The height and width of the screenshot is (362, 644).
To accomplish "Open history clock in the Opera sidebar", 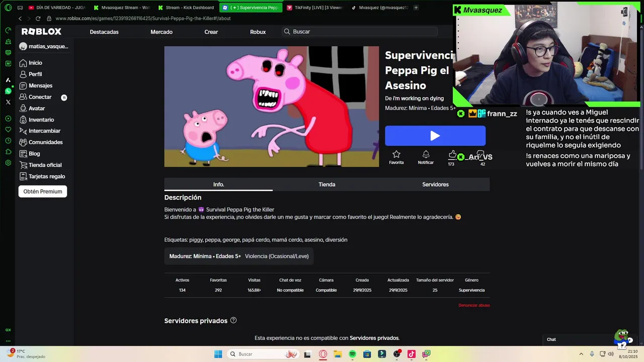I will click(x=8, y=141).
